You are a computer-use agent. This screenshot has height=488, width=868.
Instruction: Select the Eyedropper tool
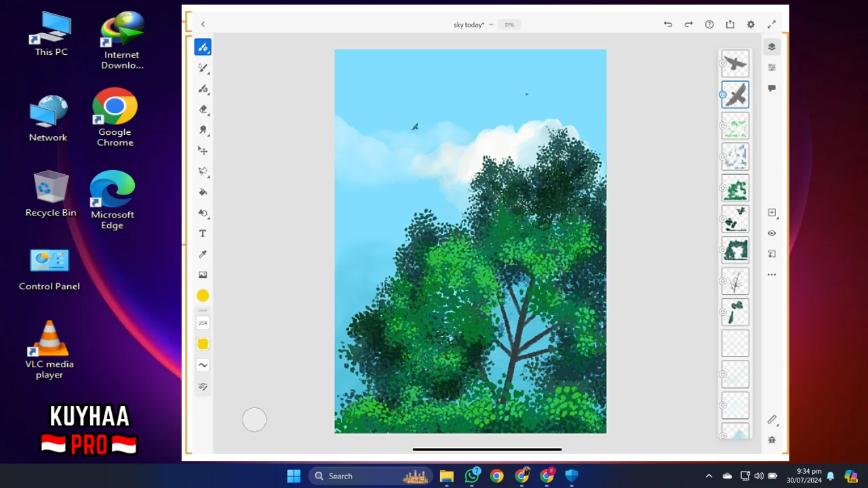pos(203,254)
